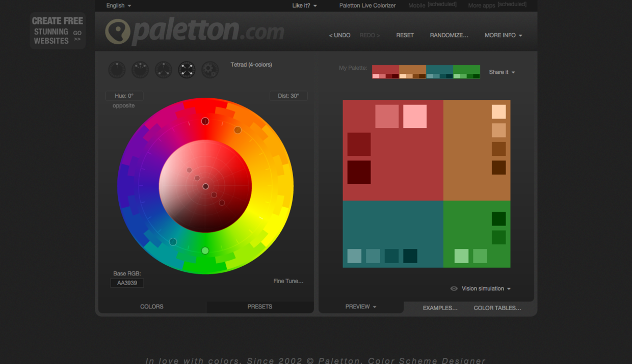Viewport: 632px width, 364px height.
Task: Select the Tetrad (4-colors) mode icon
Action: (187, 70)
